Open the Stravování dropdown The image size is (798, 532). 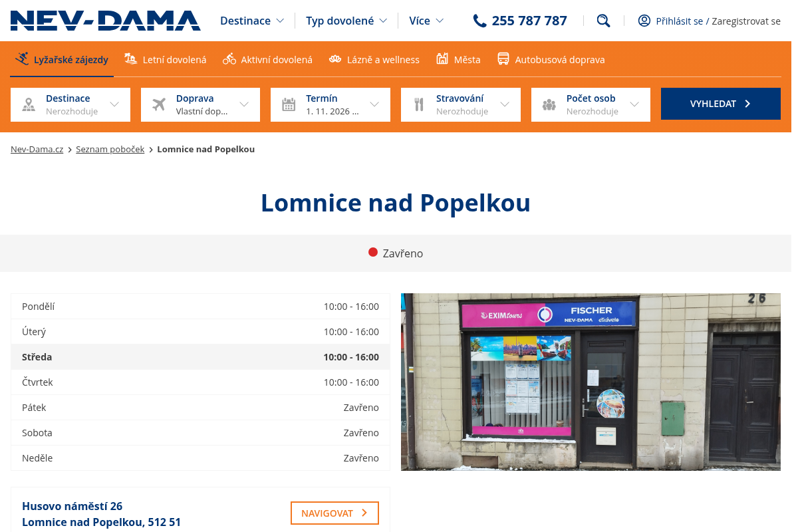(461, 104)
